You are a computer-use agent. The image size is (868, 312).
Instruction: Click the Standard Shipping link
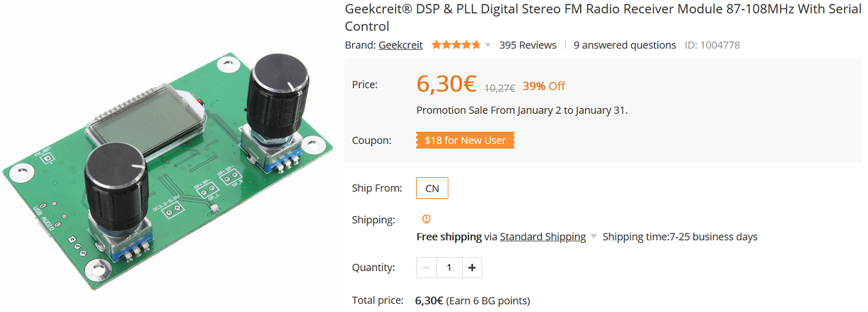tap(542, 237)
